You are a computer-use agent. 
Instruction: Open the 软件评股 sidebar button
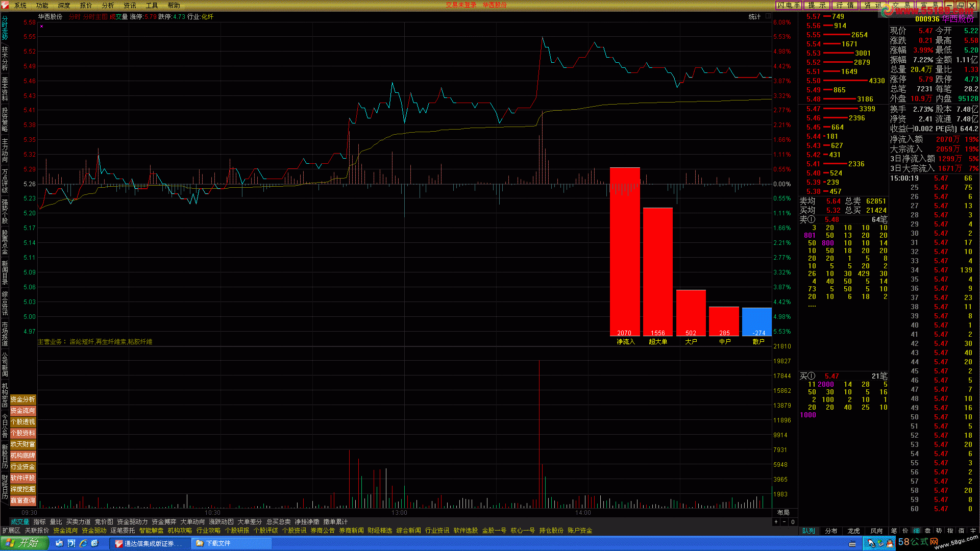pyautogui.click(x=23, y=478)
